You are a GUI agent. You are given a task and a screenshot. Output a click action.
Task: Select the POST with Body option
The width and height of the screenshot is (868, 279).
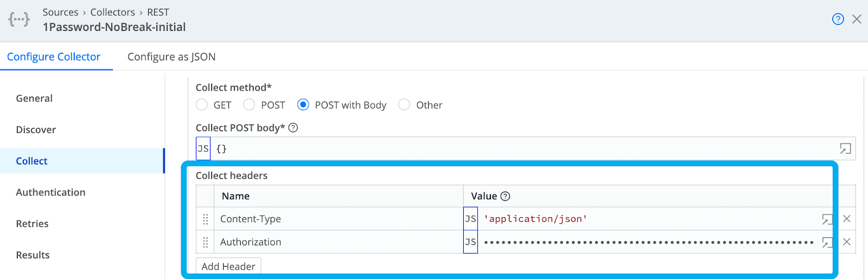pyautogui.click(x=303, y=105)
